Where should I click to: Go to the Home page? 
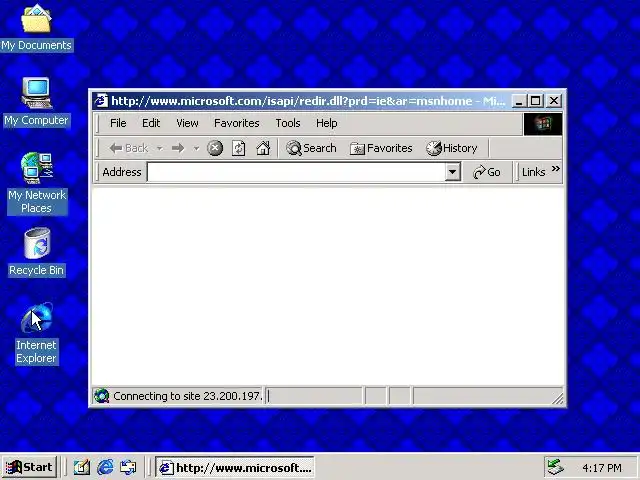click(263, 148)
